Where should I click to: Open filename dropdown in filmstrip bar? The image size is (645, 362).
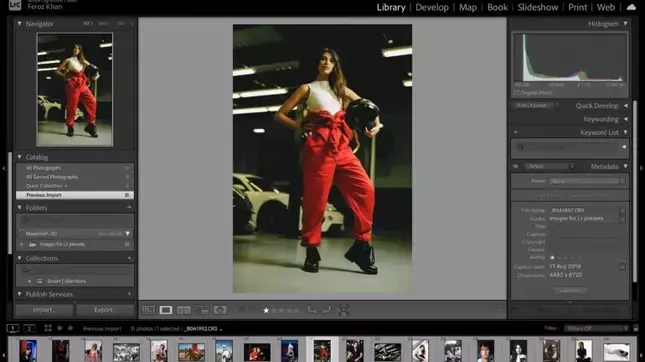221,330
